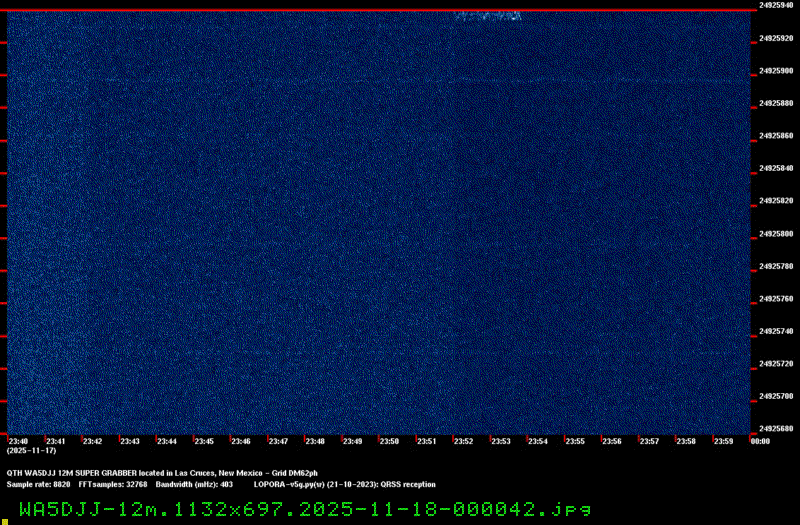Image resolution: width=800 pixels, height=525 pixels.
Task: Select the QTH WA5DJJ 12M SUPER GRABBER line
Action: [162, 473]
